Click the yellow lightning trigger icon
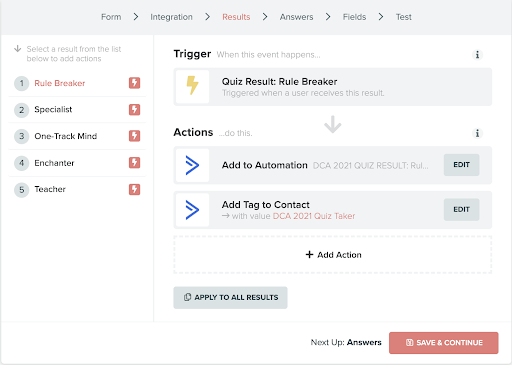 click(192, 86)
